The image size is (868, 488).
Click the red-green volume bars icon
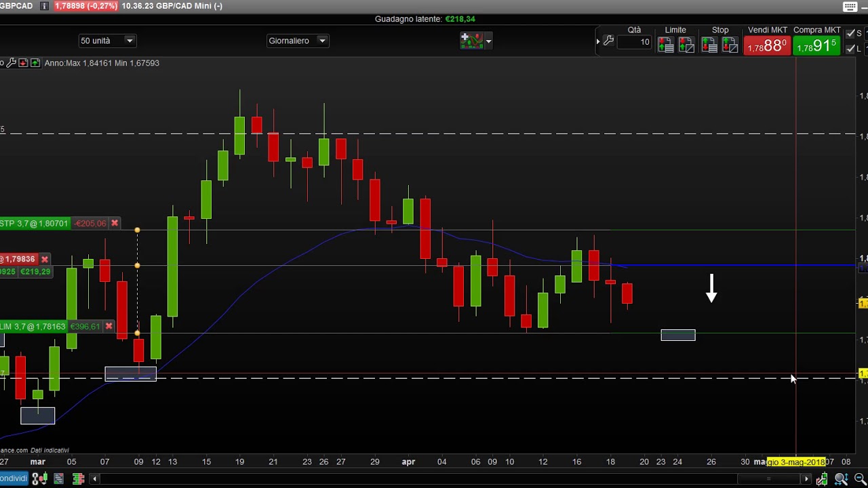click(x=78, y=479)
